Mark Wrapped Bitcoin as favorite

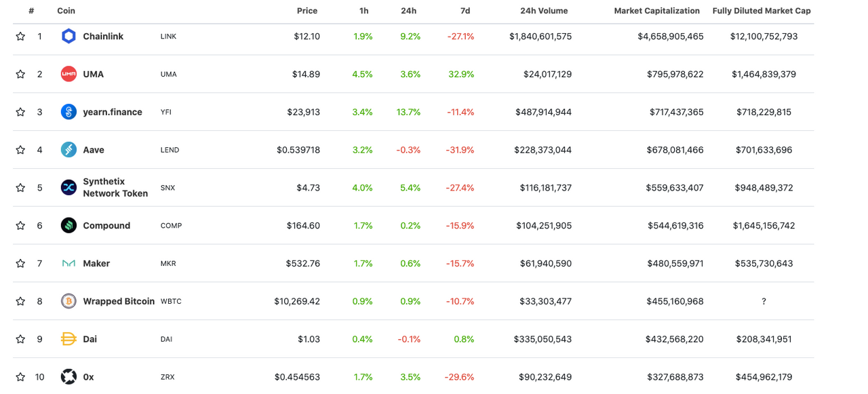click(20, 301)
